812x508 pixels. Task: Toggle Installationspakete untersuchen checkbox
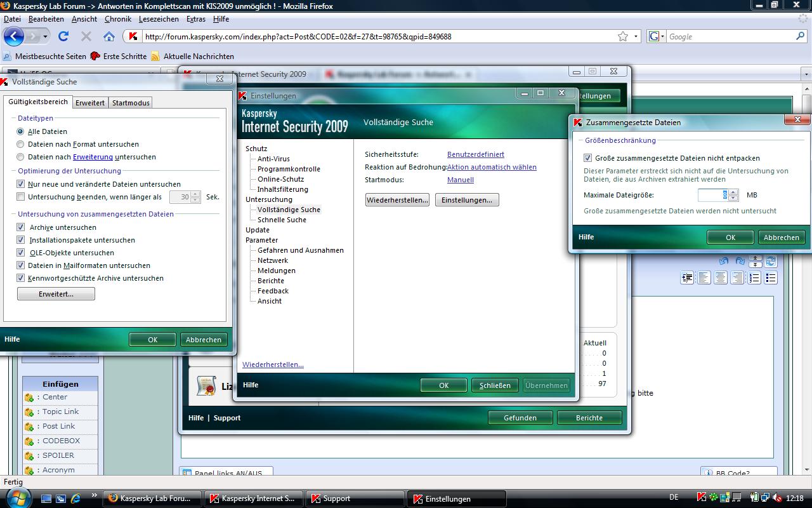pyautogui.click(x=21, y=240)
